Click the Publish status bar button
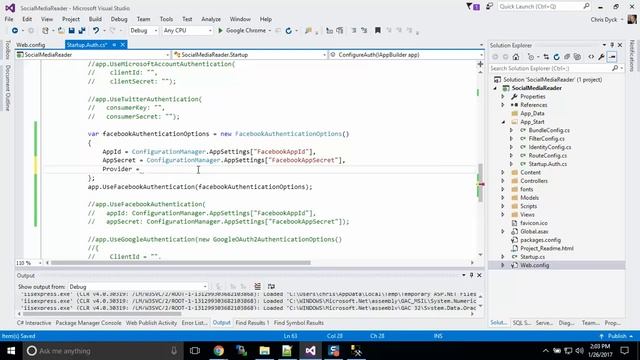Screen dimensions: 640x360 point(617,336)
